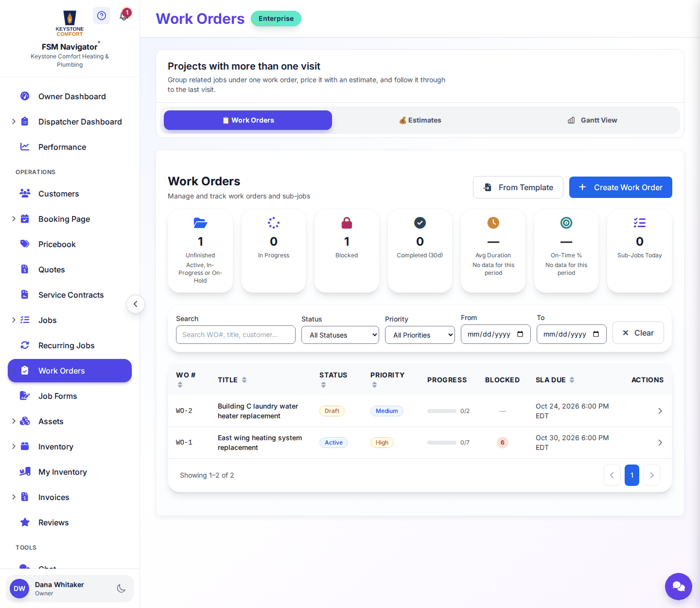Open the All Priorities dropdown
This screenshot has width=700, height=608.
(420, 335)
